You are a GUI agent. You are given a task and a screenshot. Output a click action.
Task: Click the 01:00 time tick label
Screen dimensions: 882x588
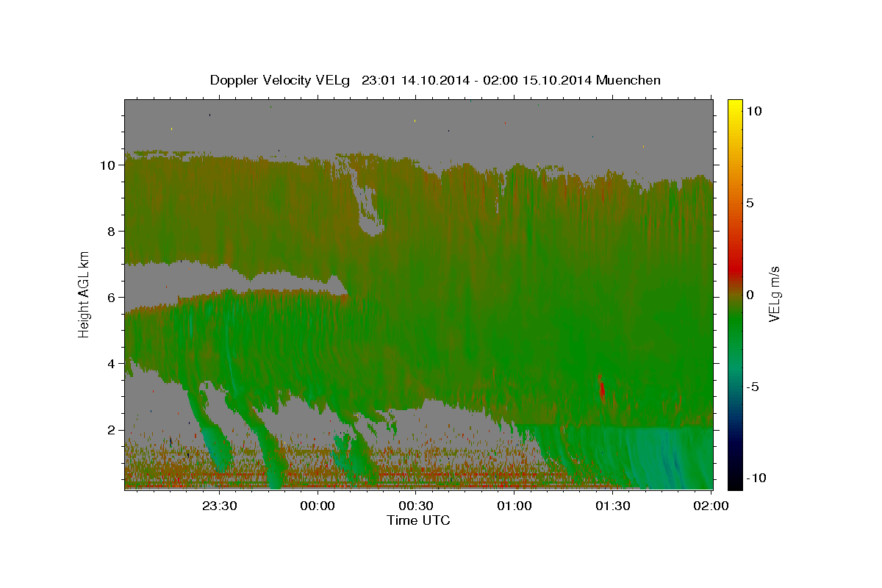(514, 506)
